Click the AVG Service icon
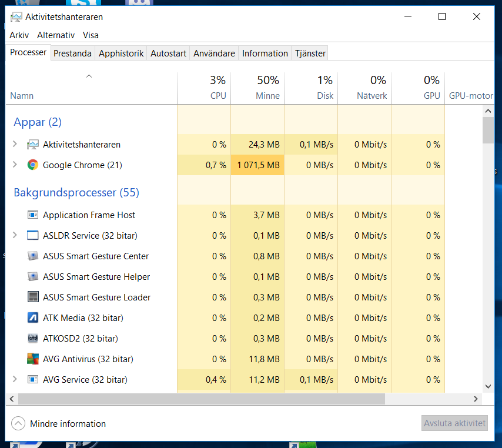This screenshot has height=448, width=502. point(33,379)
